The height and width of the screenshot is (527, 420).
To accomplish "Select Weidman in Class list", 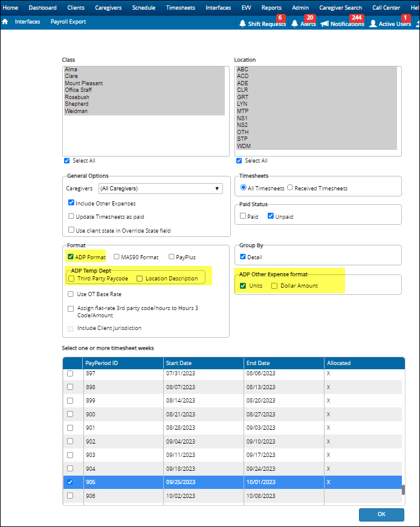I will (144, 111).
